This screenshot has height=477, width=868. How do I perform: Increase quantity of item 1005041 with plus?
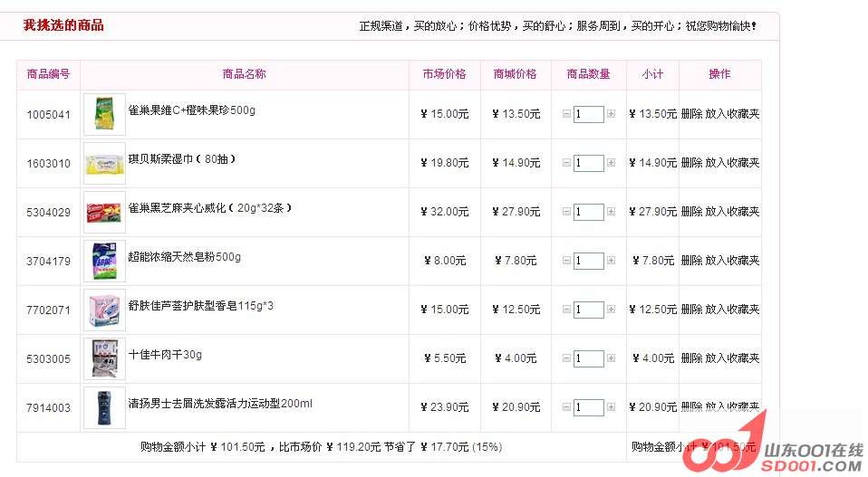click(x=611, y=114)
